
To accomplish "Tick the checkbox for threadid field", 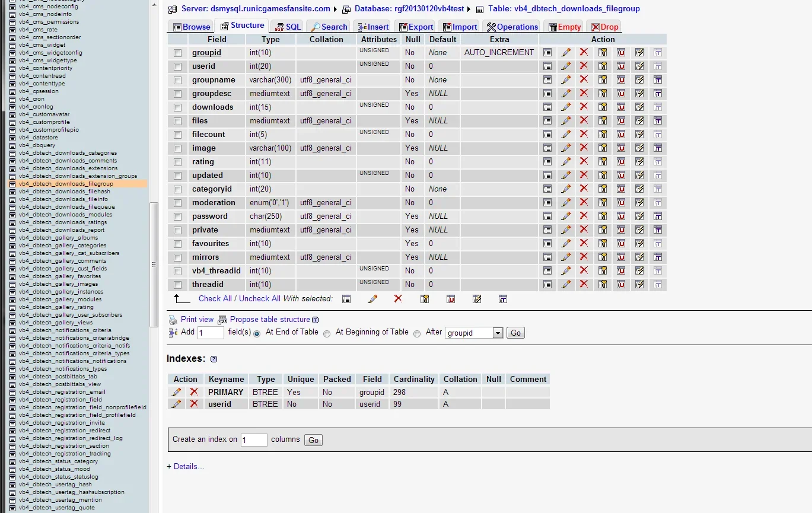I will tap(177, 285).
